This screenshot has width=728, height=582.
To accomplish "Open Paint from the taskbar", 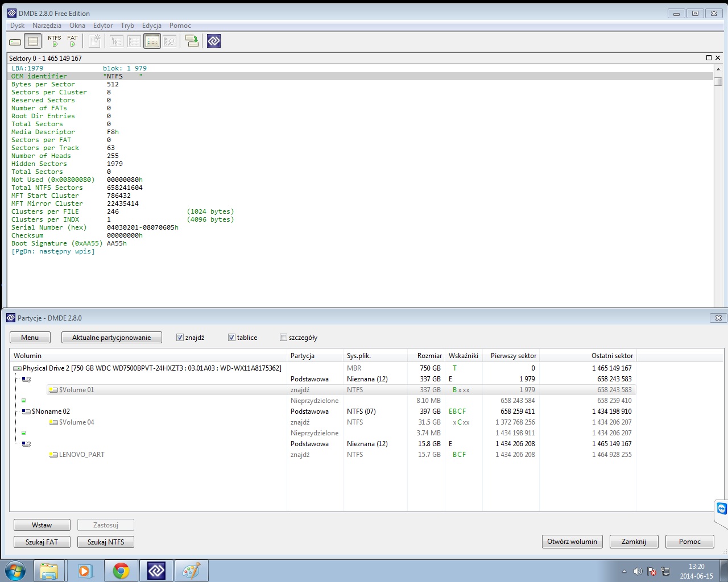I will [x=191, y=571].
